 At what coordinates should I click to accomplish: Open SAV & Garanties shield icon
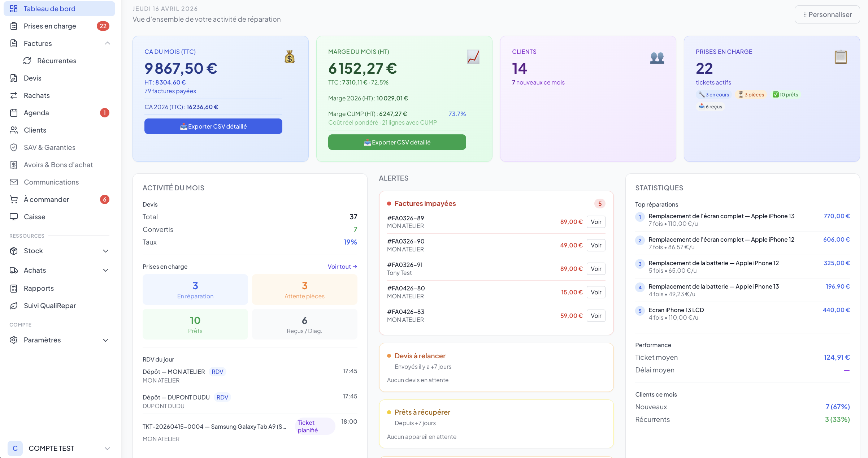tap(14, 147)
